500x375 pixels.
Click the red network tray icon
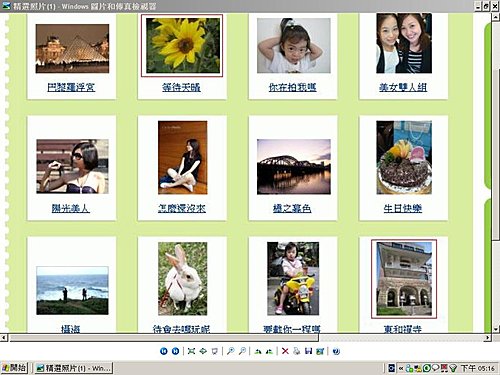[444, 368]
